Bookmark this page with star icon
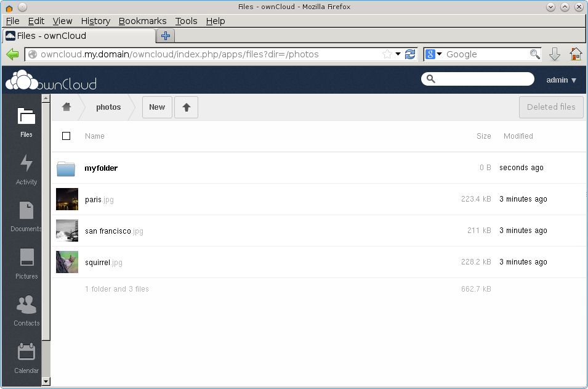 pyautogui.click(x=387, y=54)
